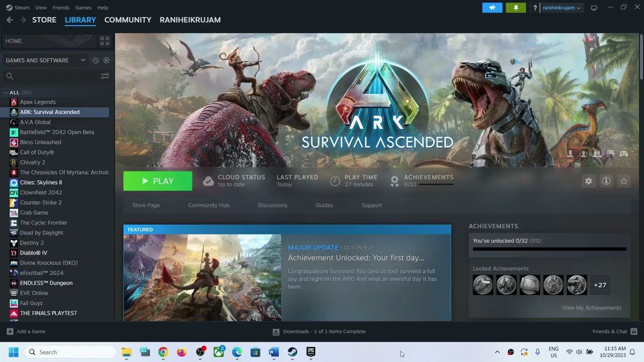
Task: Open advanced filters slider icon
Action: pos(105,76)
